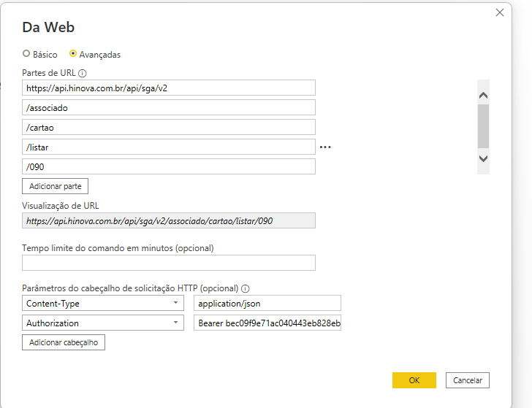532x408 pixels.
Task: Click scroll down arrow of URL parts
Action: click(x=483, y=158)
